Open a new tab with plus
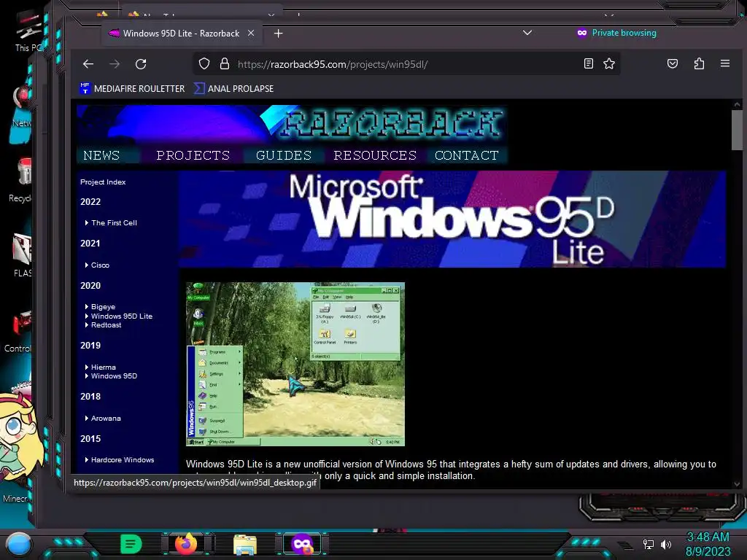 (278, 34)
